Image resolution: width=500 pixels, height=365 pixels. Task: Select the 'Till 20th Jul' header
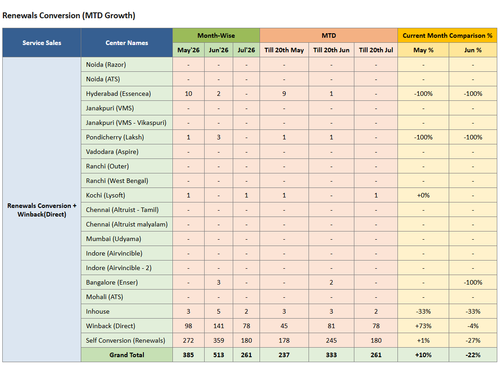pyautogui.click(x=376, y=50)
